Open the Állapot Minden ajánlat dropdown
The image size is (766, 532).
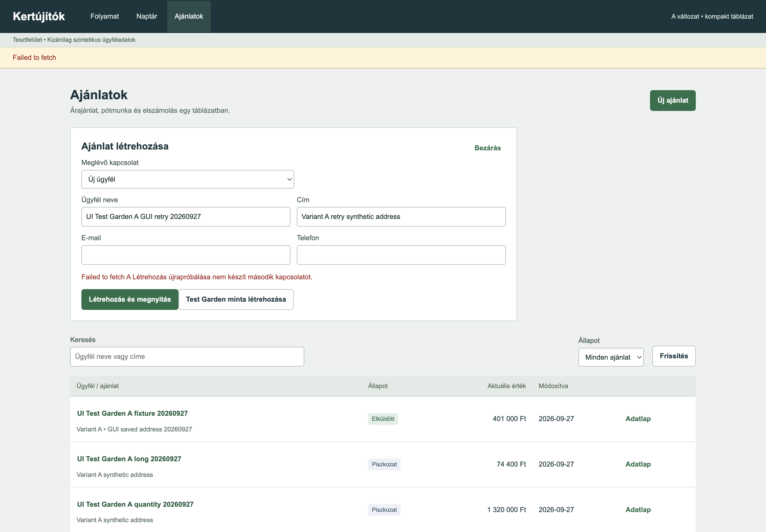point(611,357)
